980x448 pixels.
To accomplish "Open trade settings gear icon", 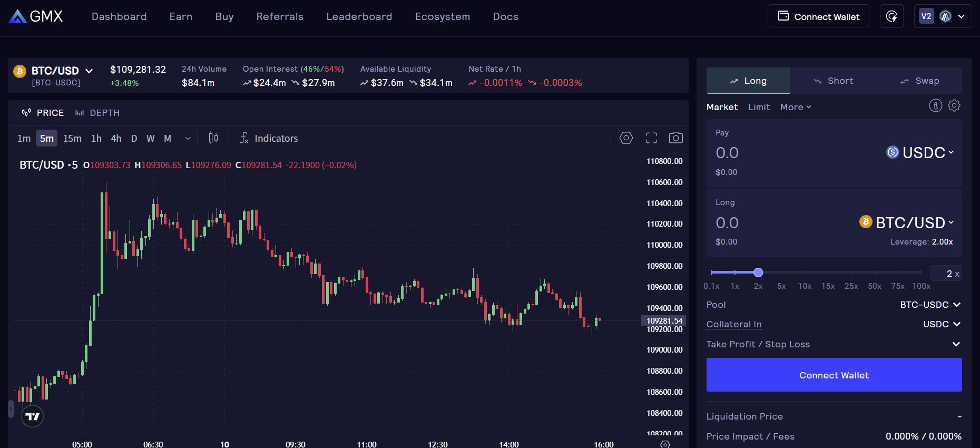I will (954, 105).
